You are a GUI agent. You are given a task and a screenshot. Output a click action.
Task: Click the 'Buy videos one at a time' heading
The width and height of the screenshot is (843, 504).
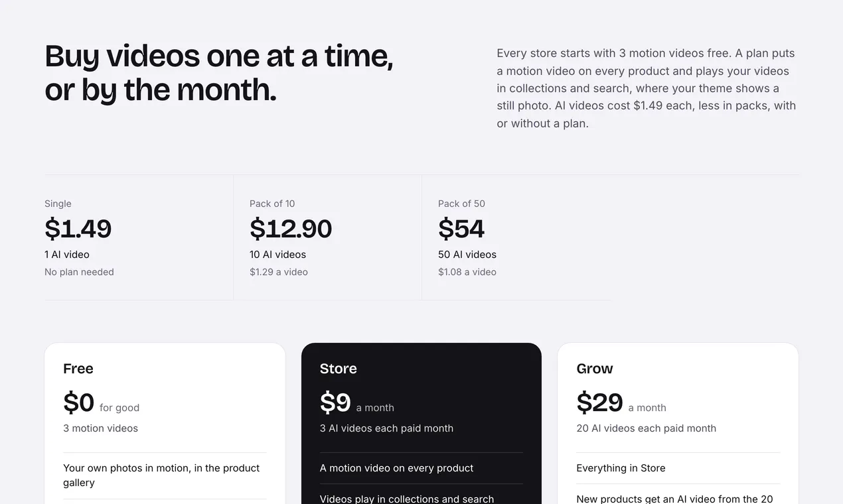point(219,73)
